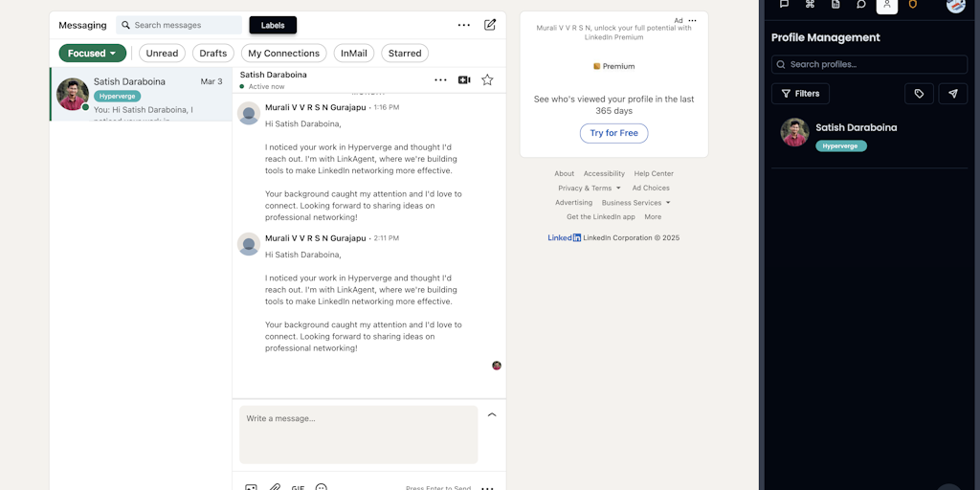Screen dimensions: 980x490
Task: Filter messages by Unread
Action: click(162, 54)
